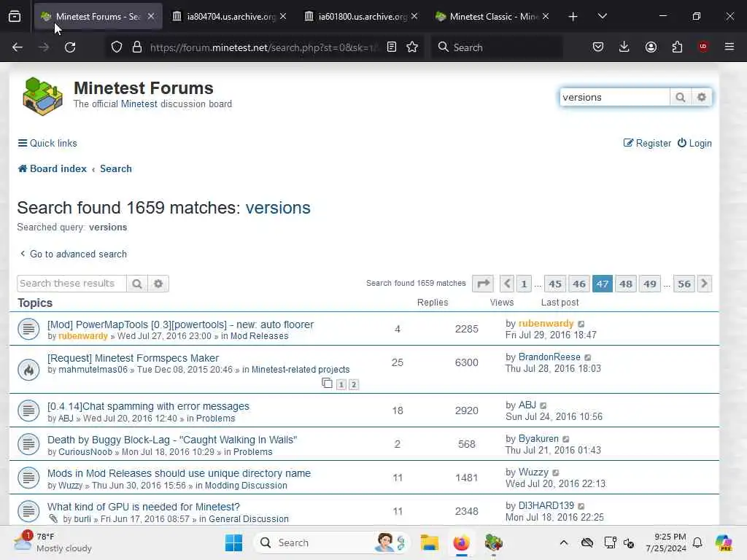Bookmark this page with the star icon

(412, 47)
